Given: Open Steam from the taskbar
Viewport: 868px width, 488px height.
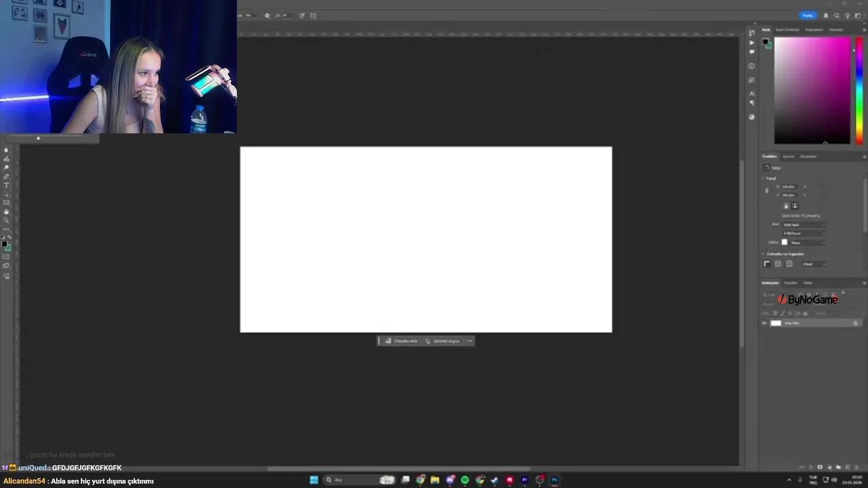Looking at the screenshot, I should tap(494, 480).
